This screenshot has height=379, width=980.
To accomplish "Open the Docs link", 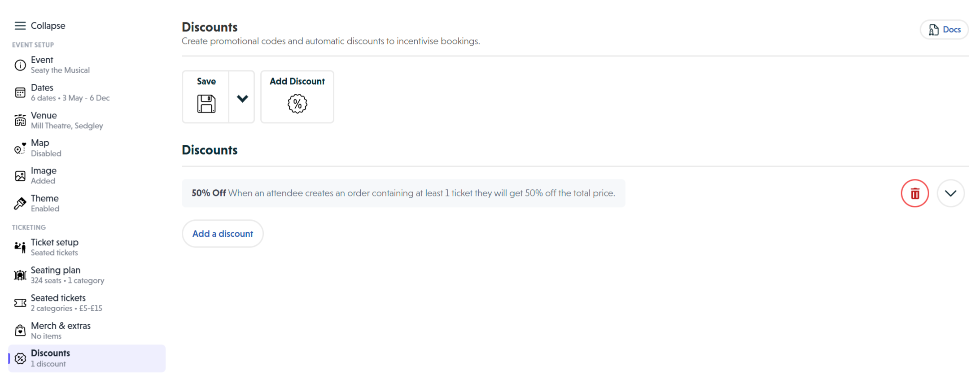I will click(x=944, y=29).
